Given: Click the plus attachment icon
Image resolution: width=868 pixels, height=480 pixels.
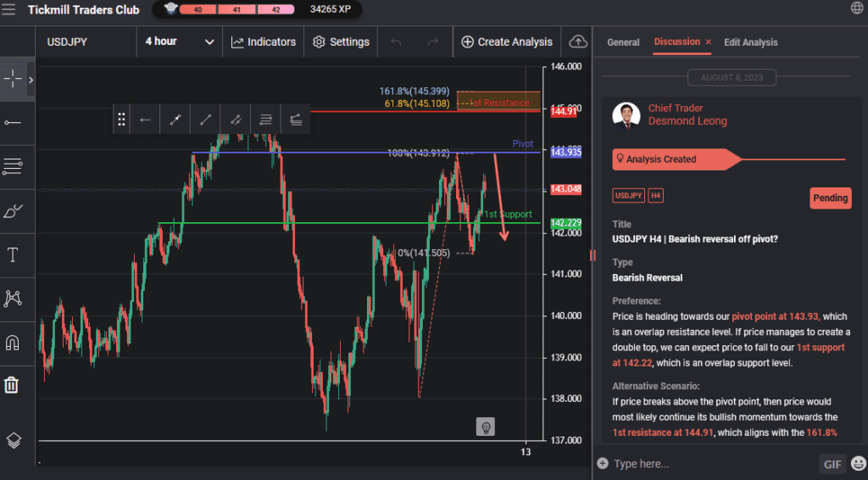Looking at the screenshot, I should point(603,463).
